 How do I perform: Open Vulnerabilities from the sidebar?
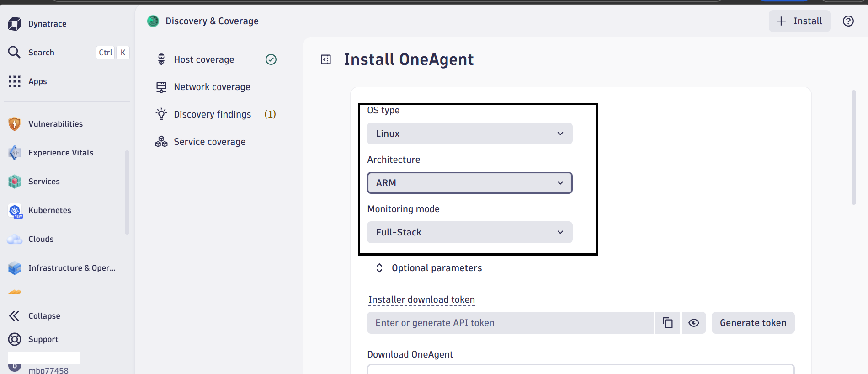click(x=55, y=124)
